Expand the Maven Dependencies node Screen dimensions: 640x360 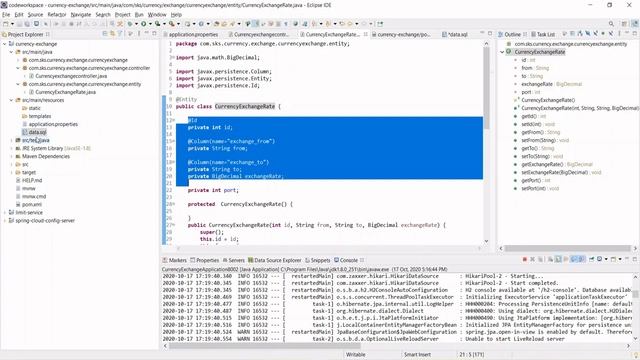tap(11, 156)
